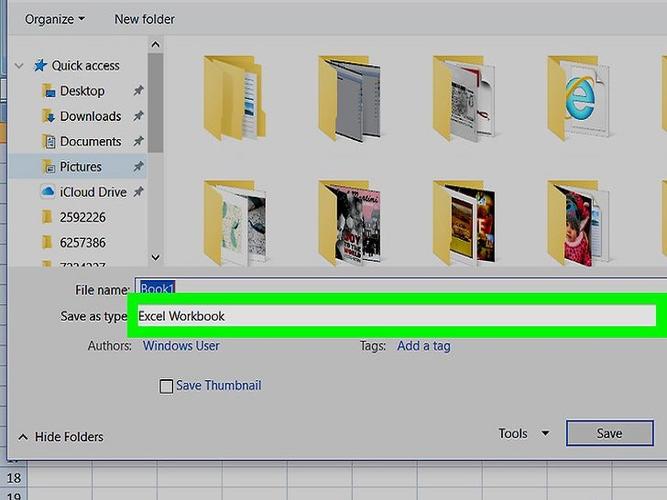667x500 pixels.
Task: Click the pin icon next to Downloads
Action: [x=138, y=116]
